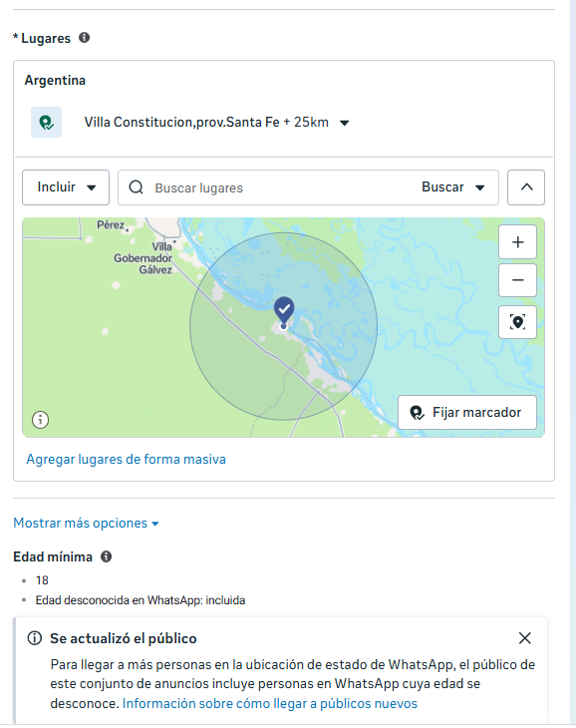Click the Edad desconocida en WhatsApp: incluida text
Screen dimensions: 576x728
[x=141, y=600]
